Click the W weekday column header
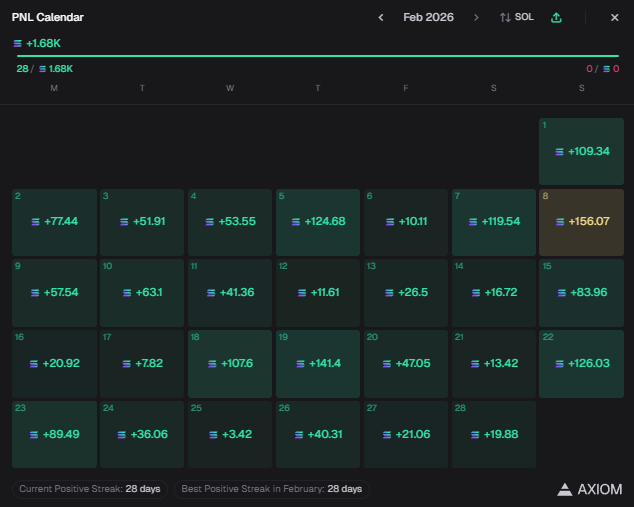634x507 pixels. [x=230, y=88]
